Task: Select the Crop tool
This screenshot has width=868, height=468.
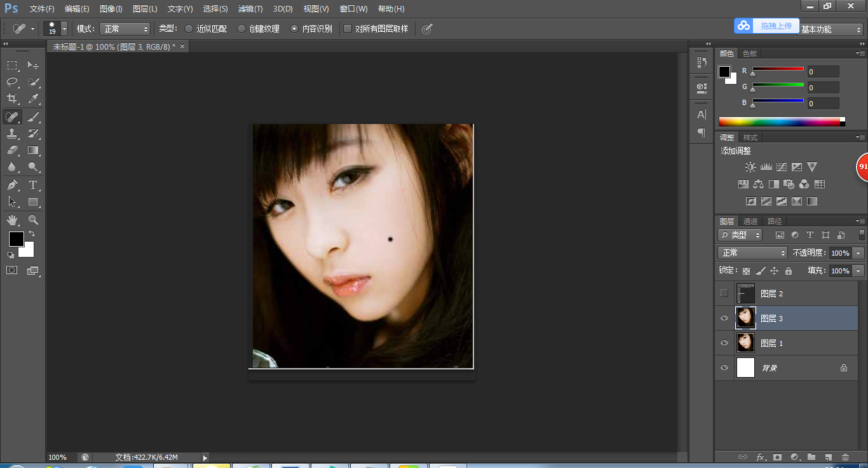Action: pos(12,99)
